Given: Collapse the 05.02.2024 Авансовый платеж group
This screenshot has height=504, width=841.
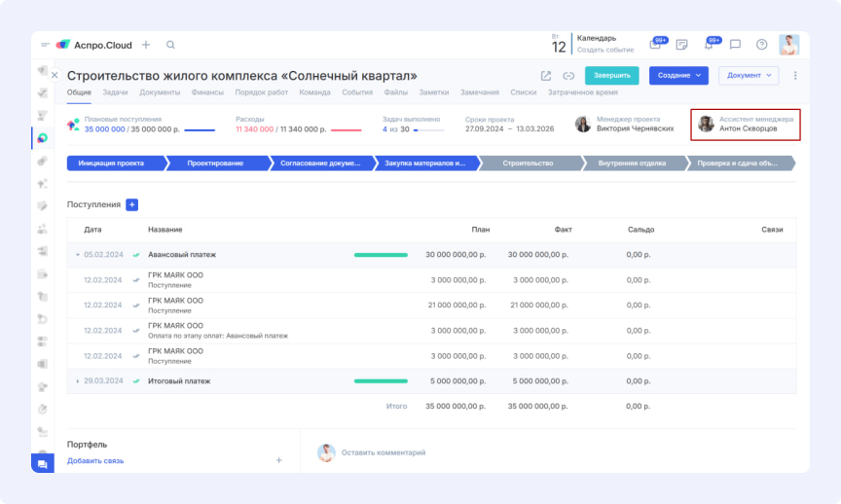Looking at the screenshot, I should [x=77, y=255].
